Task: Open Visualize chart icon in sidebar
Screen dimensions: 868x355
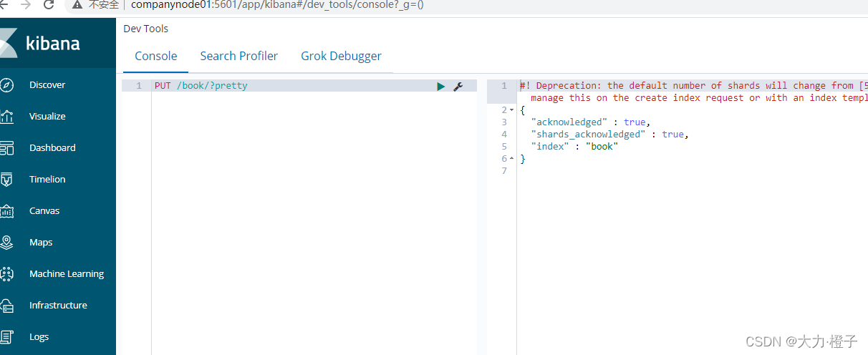Action: (6, 117)
